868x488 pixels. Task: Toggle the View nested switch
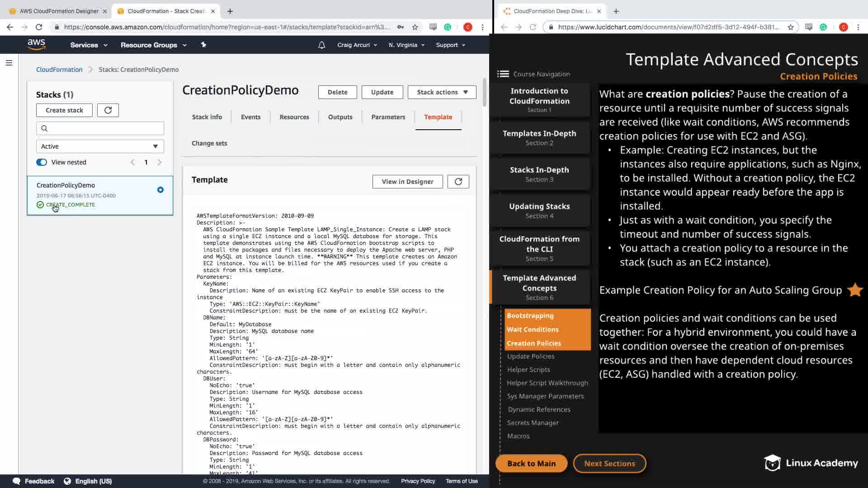click(42, 162)
